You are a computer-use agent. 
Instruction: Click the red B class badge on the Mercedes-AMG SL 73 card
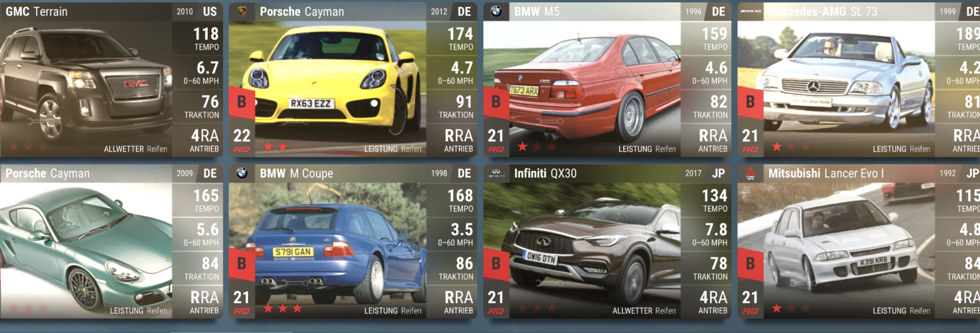click(x=751, y=102)
